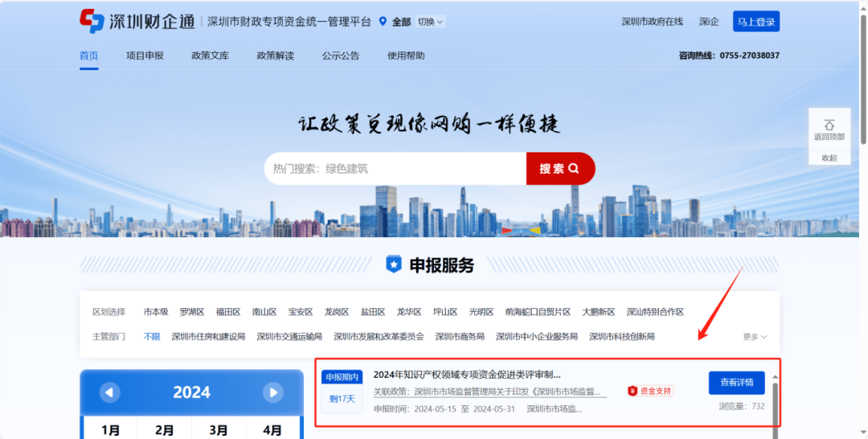Select 前海蛇口自贸片区 filter
868x439 pixels.
538,312
